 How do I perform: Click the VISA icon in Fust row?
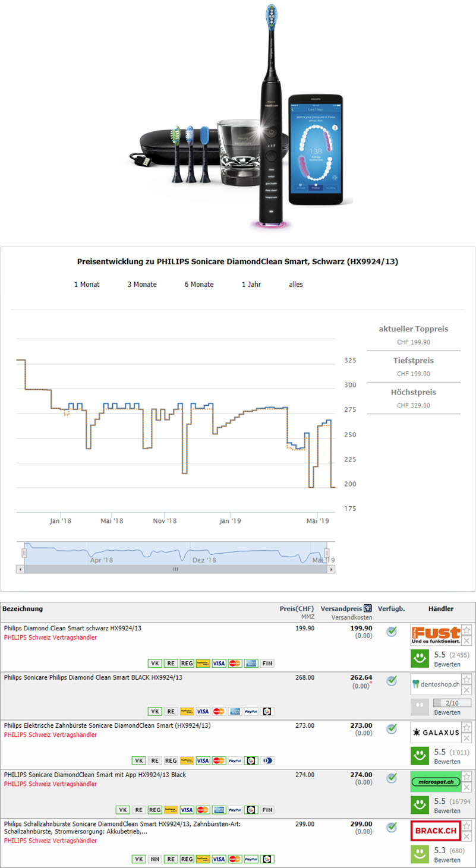219,663
